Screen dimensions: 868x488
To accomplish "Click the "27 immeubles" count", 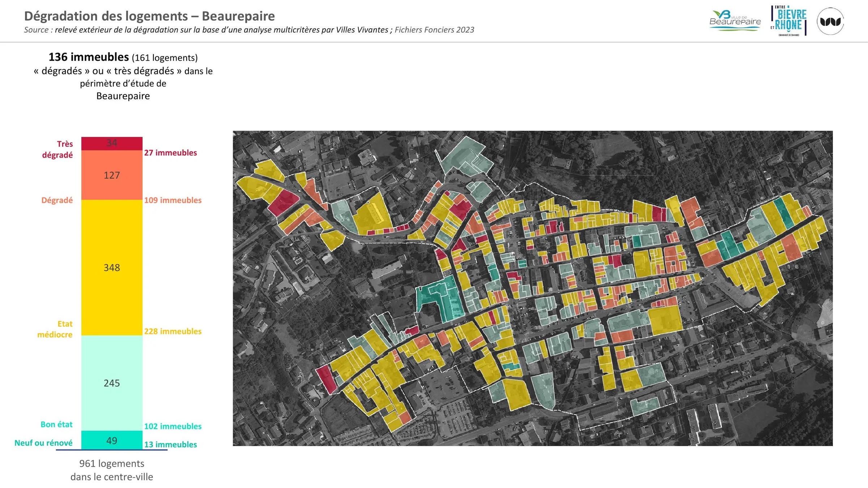I will click(171, 153).
